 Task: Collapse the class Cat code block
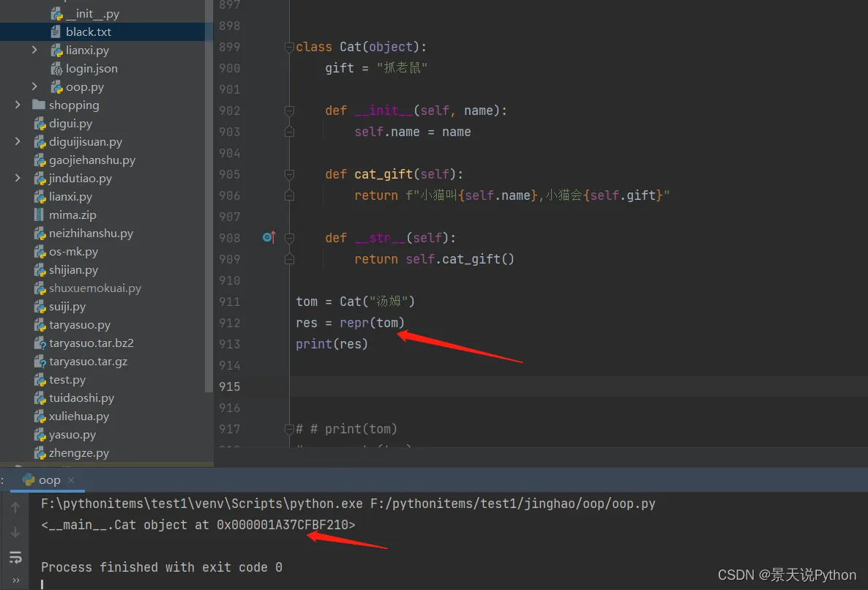click(x=289, y=47)
